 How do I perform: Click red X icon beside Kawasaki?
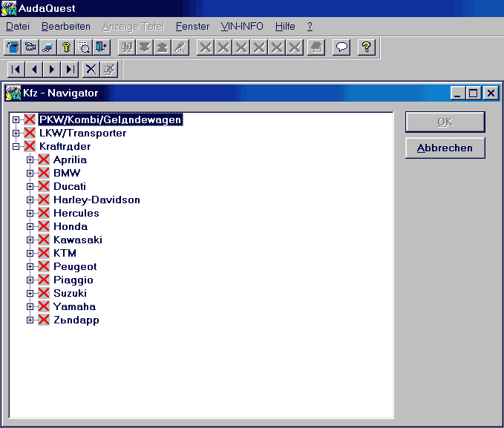pyautogui.click(x=44, y=240)
